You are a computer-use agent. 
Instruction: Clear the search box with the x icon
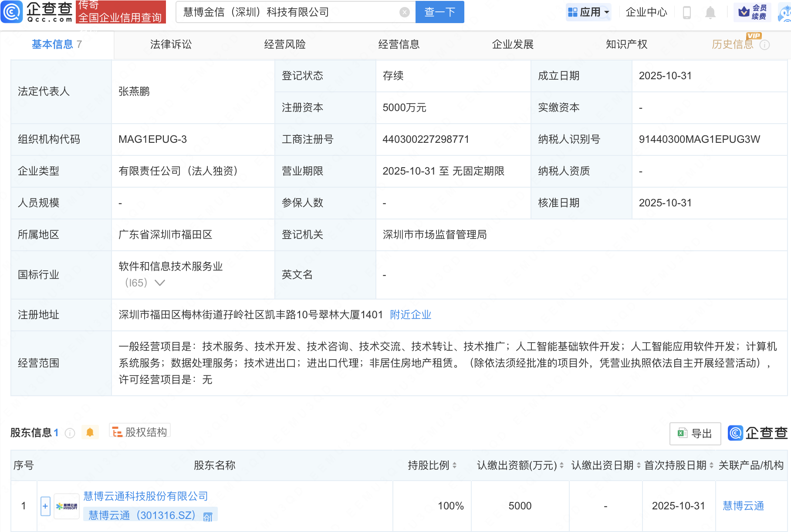(404, 12)
